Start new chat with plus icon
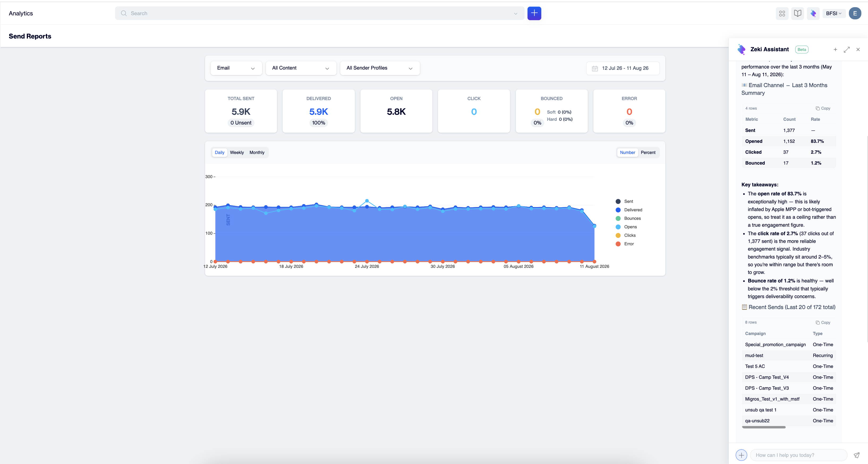 [x=835, y=49]
